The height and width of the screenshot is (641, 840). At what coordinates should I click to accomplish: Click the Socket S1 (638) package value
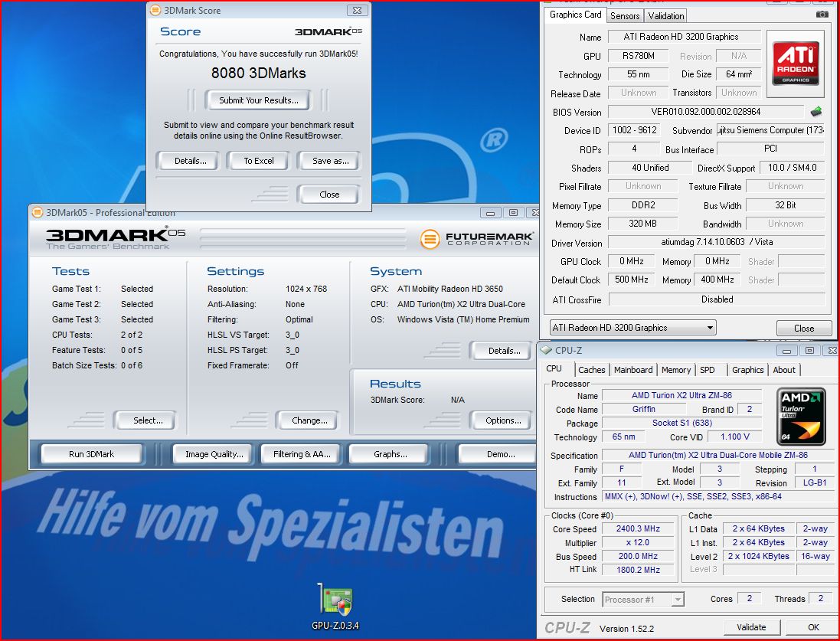[x=681, y=423]
